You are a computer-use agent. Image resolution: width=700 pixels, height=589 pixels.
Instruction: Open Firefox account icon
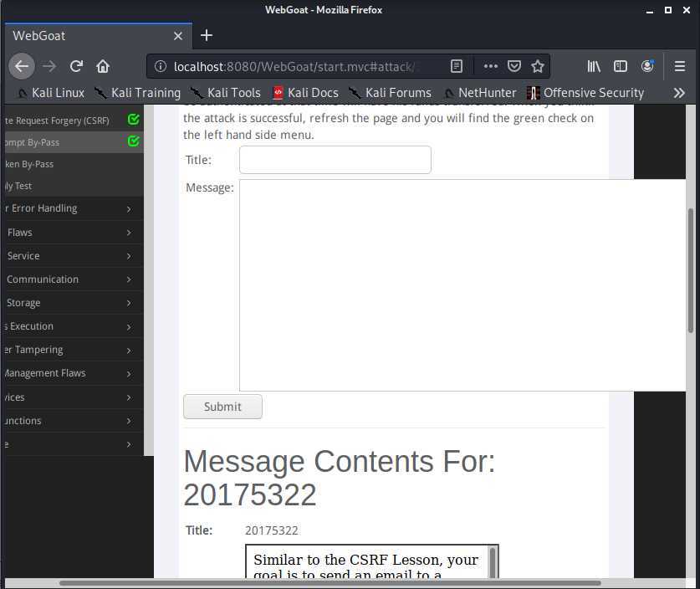pyautogui.click(x=647, y=67)
